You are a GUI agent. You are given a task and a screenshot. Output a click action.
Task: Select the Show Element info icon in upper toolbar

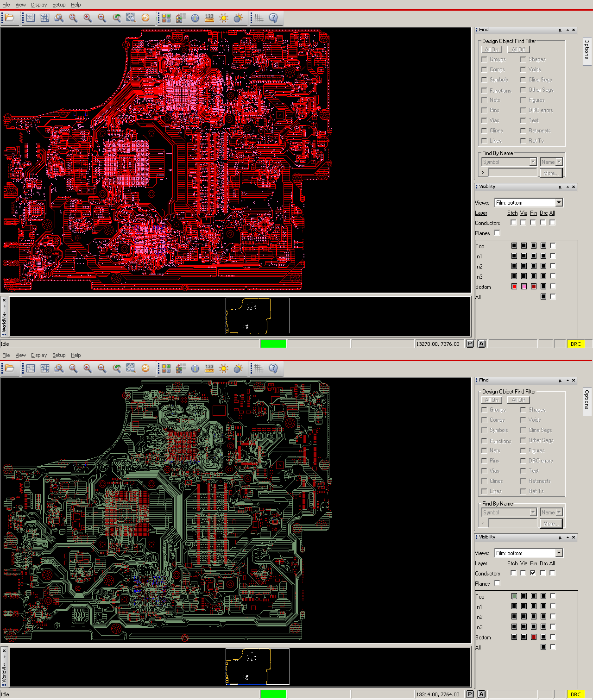(195, 18)
